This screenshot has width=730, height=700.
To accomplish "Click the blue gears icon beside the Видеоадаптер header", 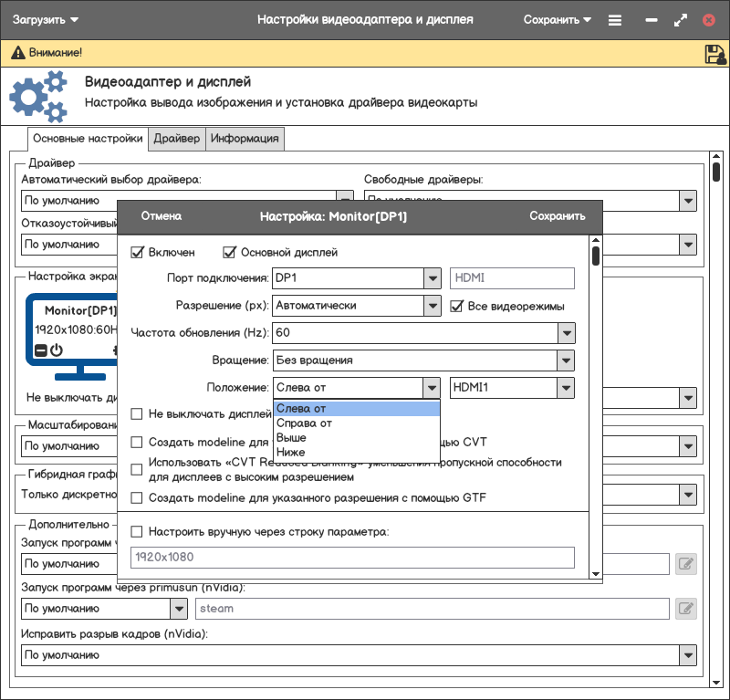I will pyautogui.click(x=38, y=97).
